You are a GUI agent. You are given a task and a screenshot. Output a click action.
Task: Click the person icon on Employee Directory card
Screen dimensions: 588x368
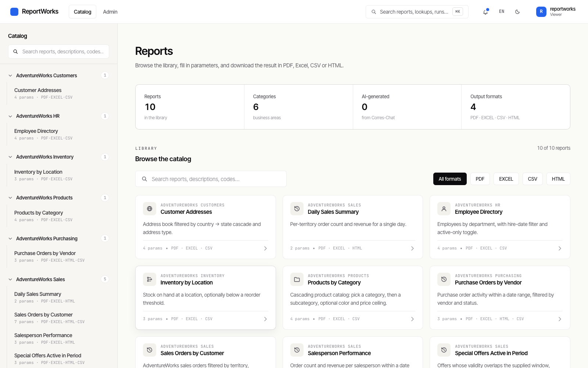pyautogui.click(x=444, y=209)
